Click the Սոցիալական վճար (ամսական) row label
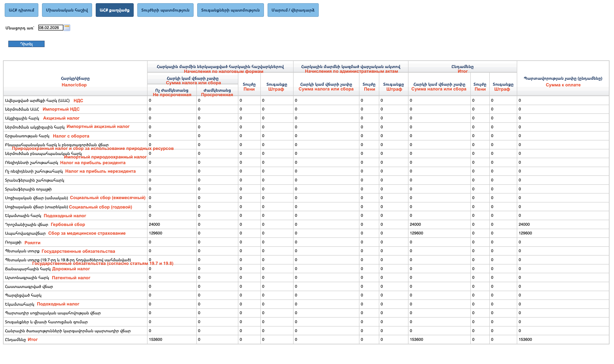Screen dimensions: 614x364 tap(36, 198)
